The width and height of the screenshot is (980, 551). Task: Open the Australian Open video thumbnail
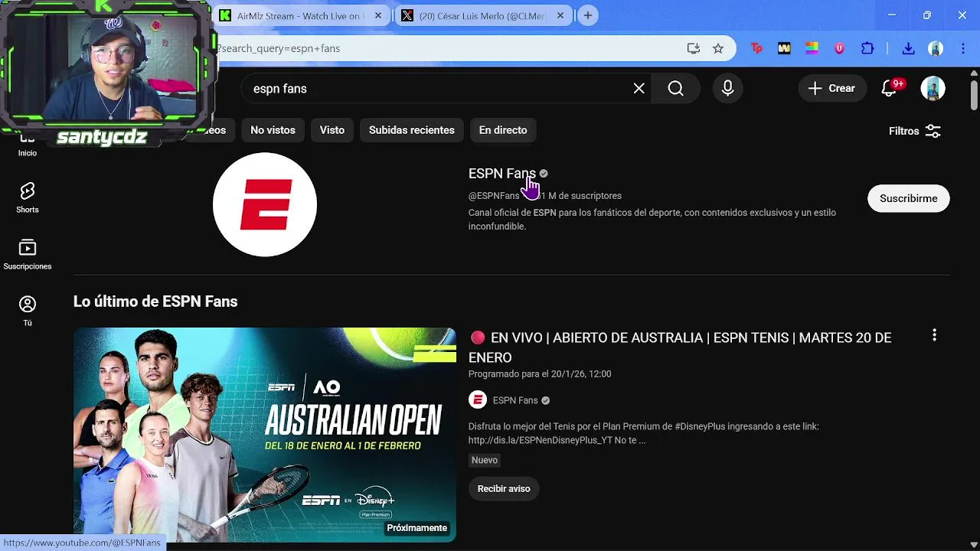(265, 435)
